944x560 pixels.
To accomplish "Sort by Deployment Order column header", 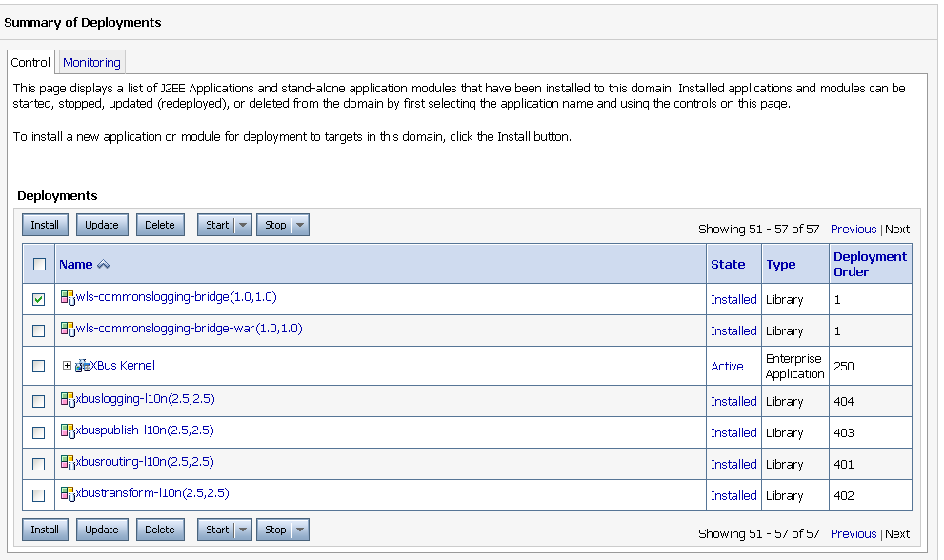I will click(870, 264).
